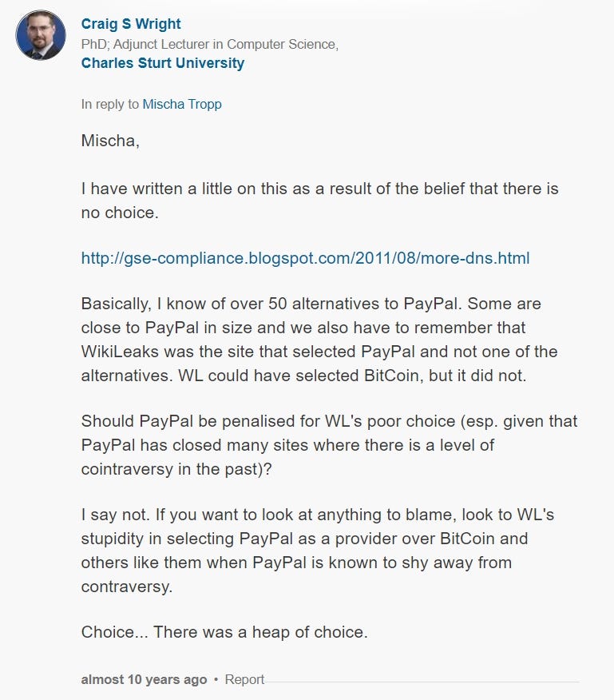The height and width of the screenshot is (700, 614).
Task: Click the horizontal divider line after Report
Action: point(422,682)
